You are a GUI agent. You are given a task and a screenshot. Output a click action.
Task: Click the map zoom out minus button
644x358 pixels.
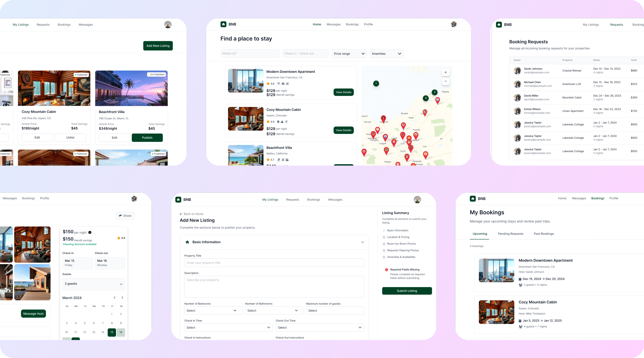445,81
